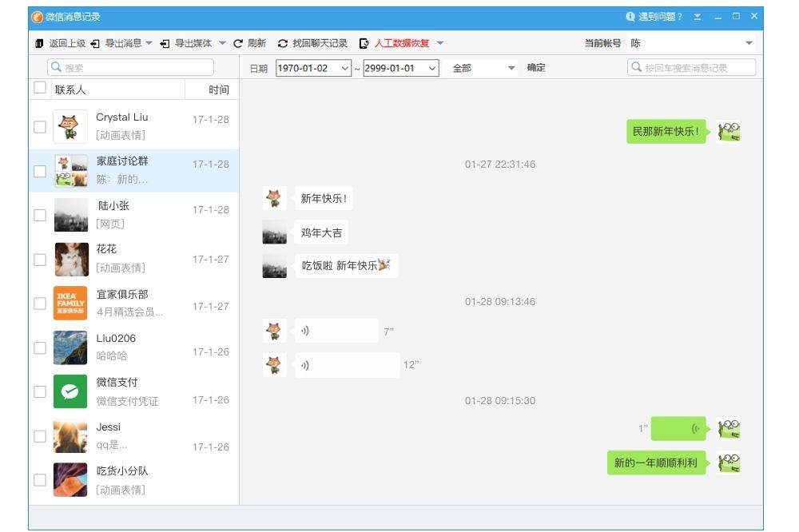Screen dimensions: 799x532
Task: Click the 吃饭啦 新年快乐 message bubble
Action: [x=347, y=265]
